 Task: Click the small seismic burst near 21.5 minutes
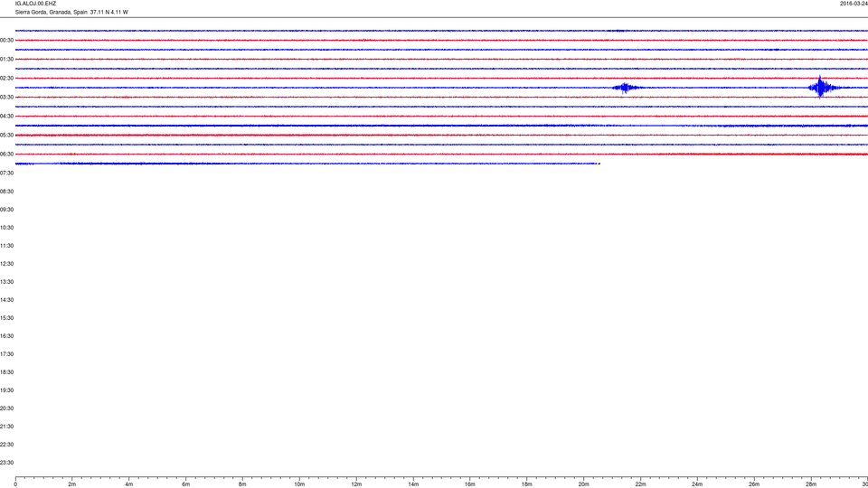tap(626, 88)
